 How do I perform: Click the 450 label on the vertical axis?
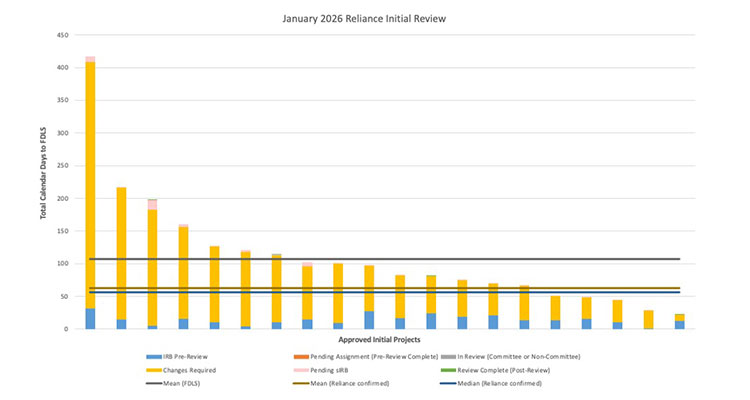click(62, 35)
